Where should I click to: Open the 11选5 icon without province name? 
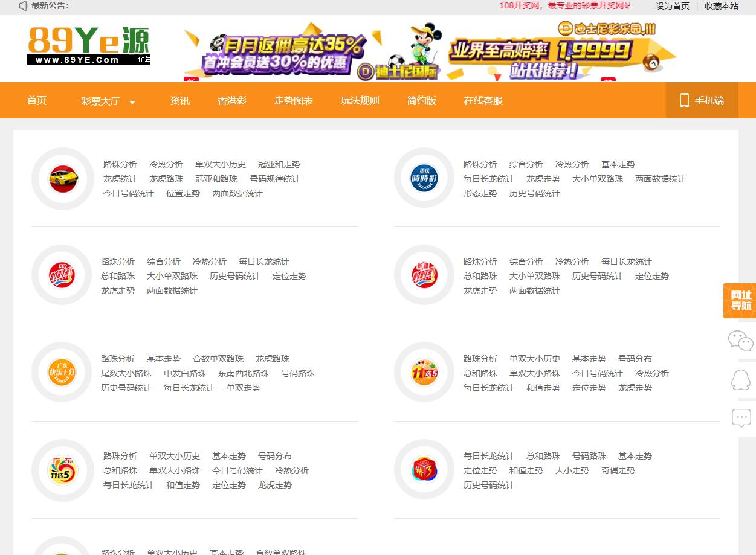[424, 373]
